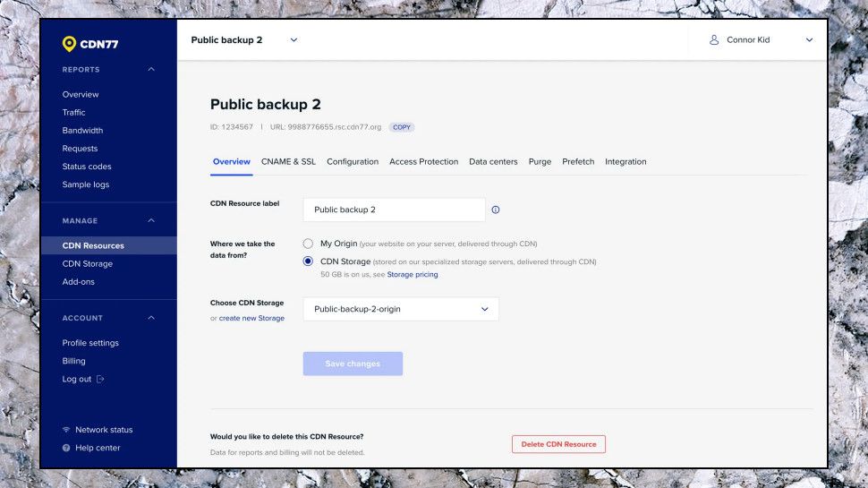Image resolution: width=868 pixels, height=488 pixels.
Task: Open the Public-backup-2-origin storage dropdown
Action: point(401,309)
